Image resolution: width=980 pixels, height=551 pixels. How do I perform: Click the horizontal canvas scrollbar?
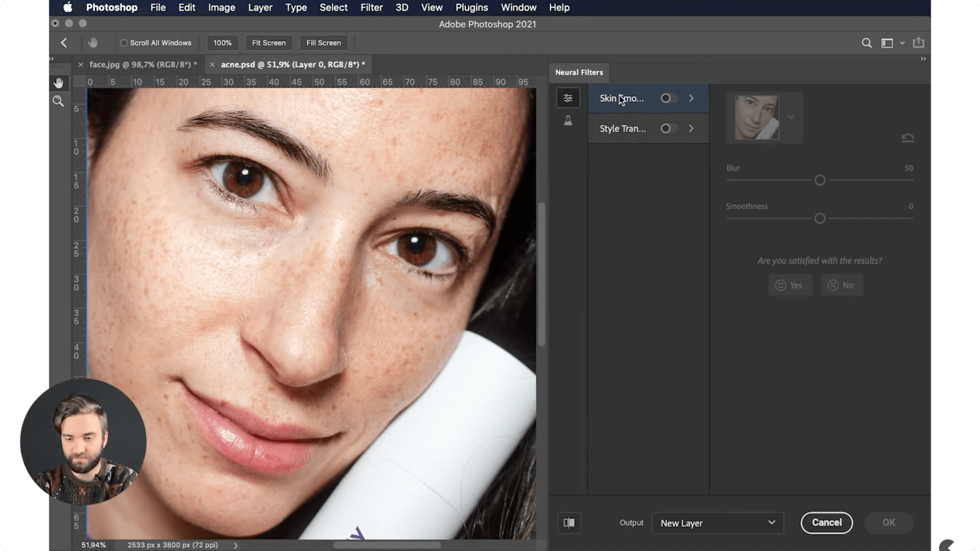tap(387, 545)
